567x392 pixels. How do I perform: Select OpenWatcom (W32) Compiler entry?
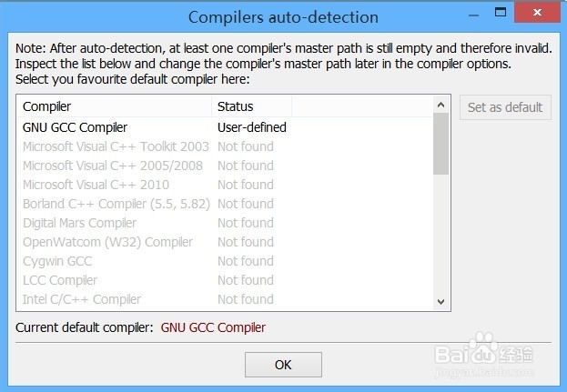[225, 242]
